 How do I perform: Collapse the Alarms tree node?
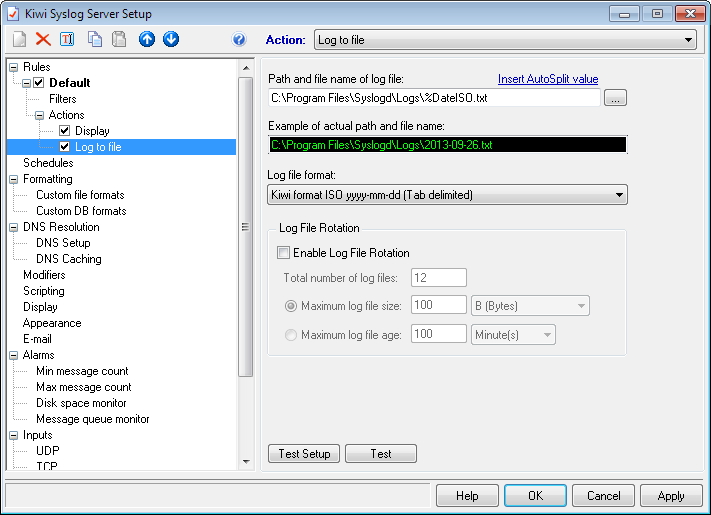click(13, 355)
